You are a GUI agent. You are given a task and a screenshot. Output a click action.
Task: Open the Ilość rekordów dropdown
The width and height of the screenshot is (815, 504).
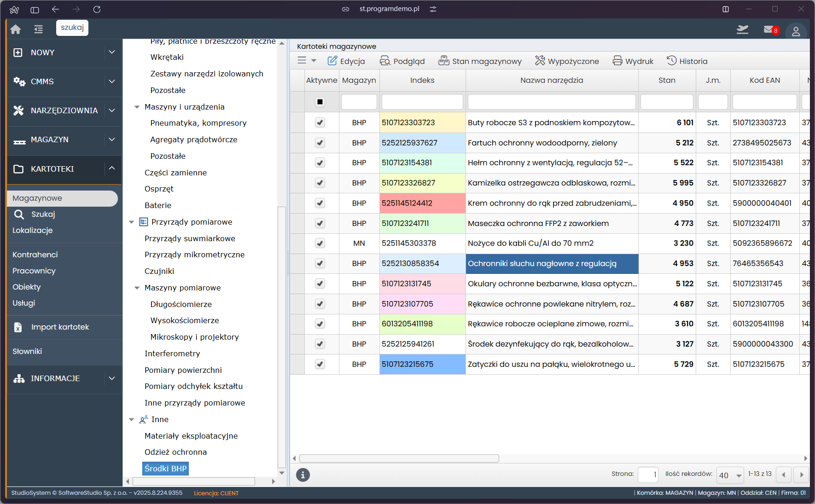click(x=730, y=475)
